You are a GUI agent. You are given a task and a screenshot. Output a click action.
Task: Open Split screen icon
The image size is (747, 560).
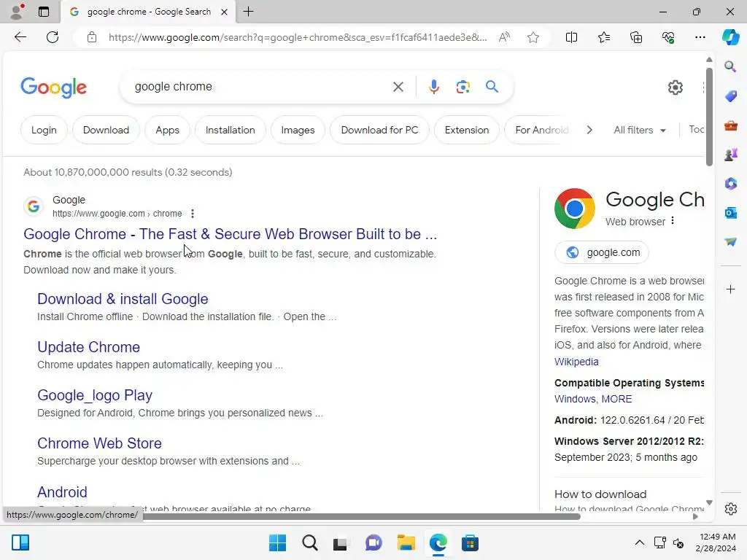[571, 37]
